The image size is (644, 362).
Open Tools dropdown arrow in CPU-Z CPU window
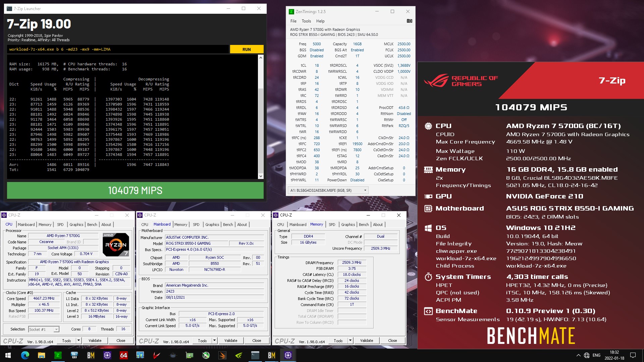point(78,341)
